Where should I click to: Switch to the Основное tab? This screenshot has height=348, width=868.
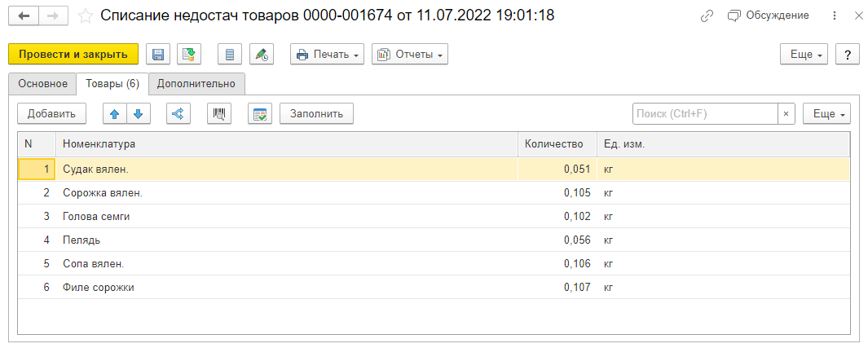[x=42, y=83]
